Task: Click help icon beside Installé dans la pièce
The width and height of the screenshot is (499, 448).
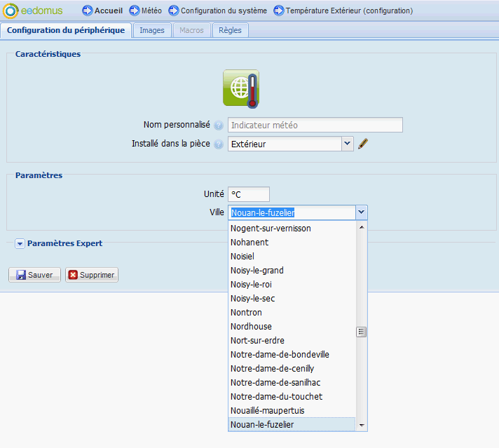Action: point(219,144)
